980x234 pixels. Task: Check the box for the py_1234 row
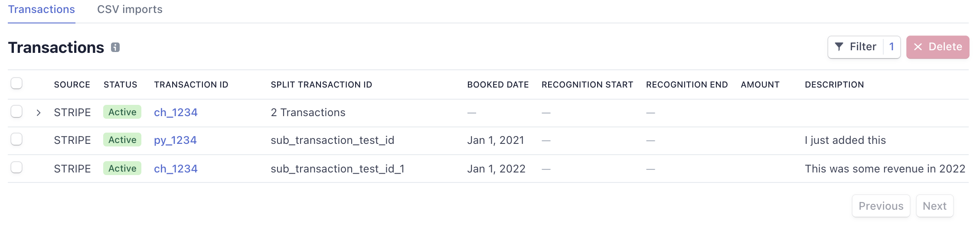(x=16, y=139)
